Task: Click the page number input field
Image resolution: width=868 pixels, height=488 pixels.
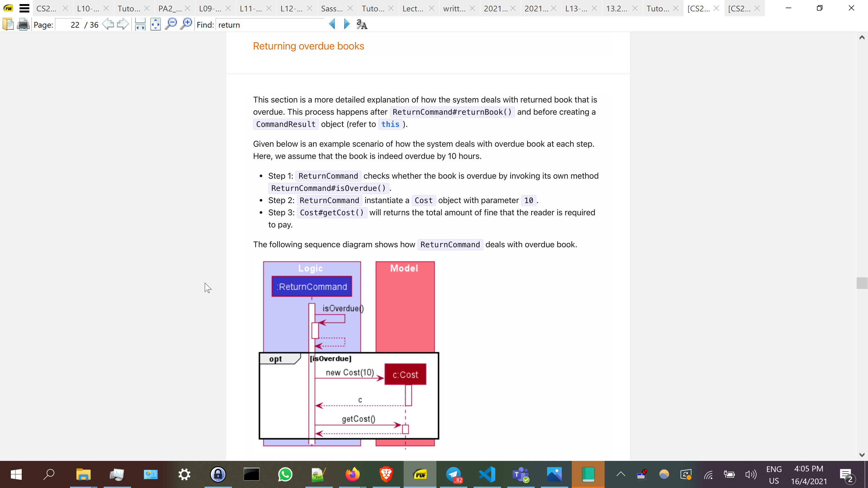Action: (x=69, y=25)
